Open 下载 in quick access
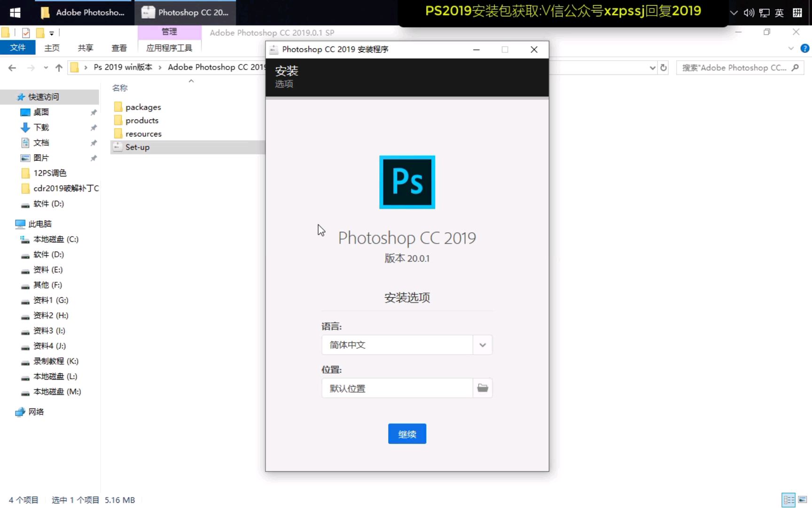 pos(41,127)
